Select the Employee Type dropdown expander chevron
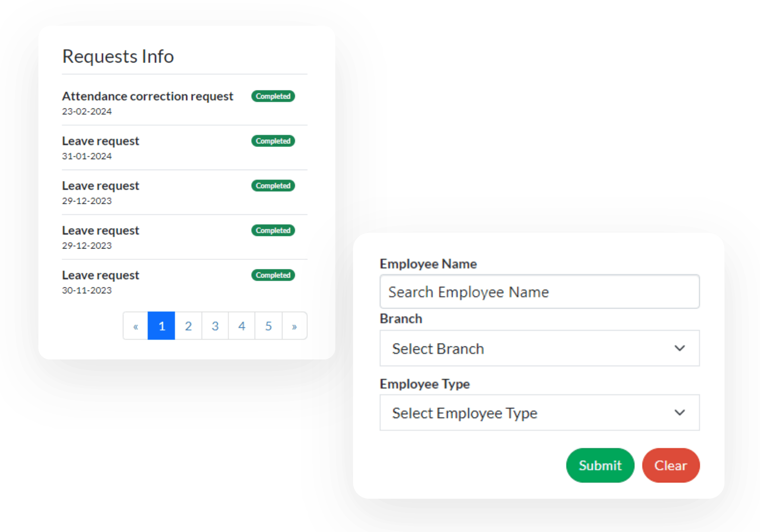 (680, 413)
